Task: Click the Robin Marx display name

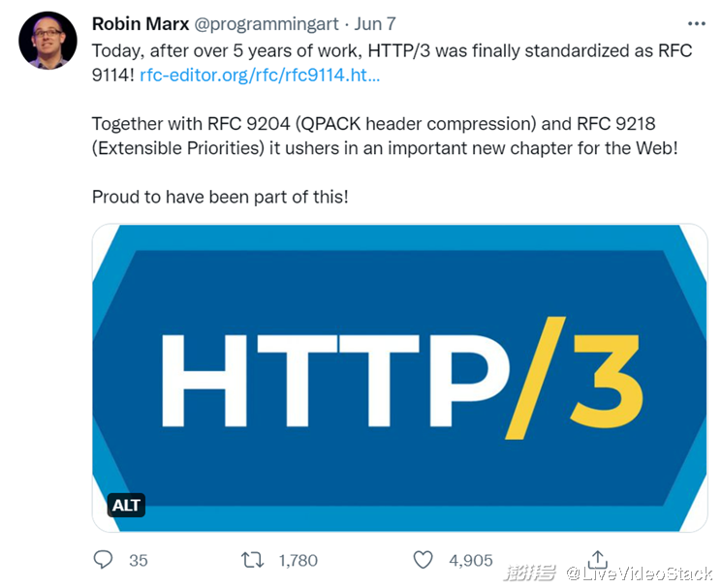Action: tap(141, 23)
